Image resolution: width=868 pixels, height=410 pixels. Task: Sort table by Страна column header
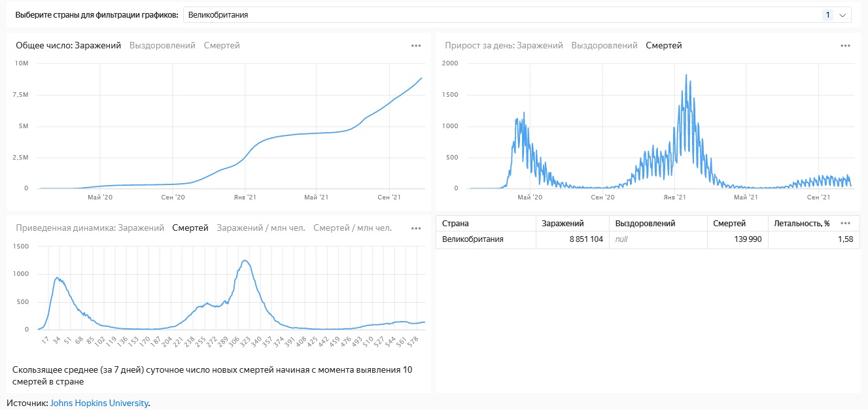coord(455,224)
